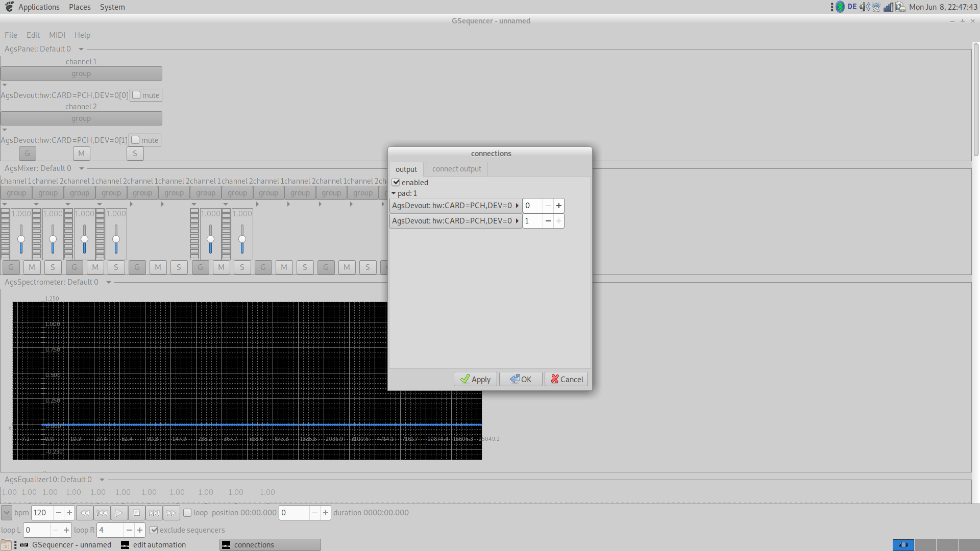Open the system tray volume icon
The width and height of the screenshot is (980, 551).
864,7
